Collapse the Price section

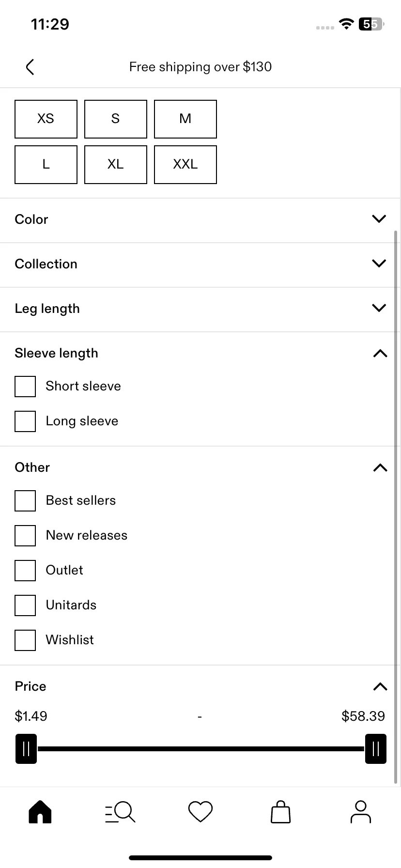point(380,687)
